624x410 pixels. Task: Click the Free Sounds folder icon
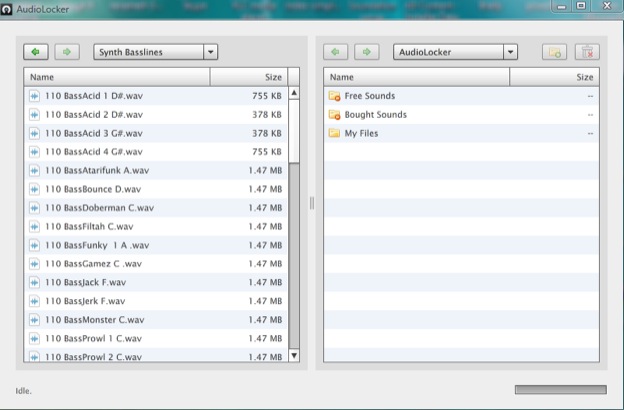[334, 96]
